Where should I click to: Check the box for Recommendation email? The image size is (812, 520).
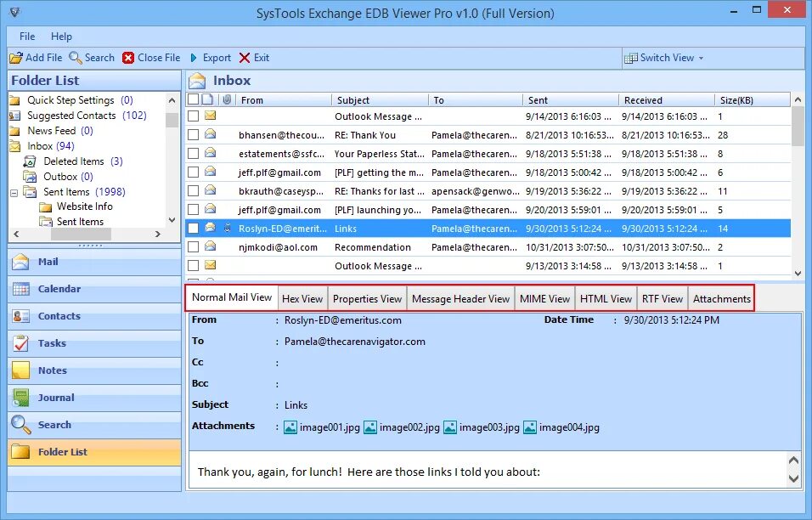tap(193, 247)
